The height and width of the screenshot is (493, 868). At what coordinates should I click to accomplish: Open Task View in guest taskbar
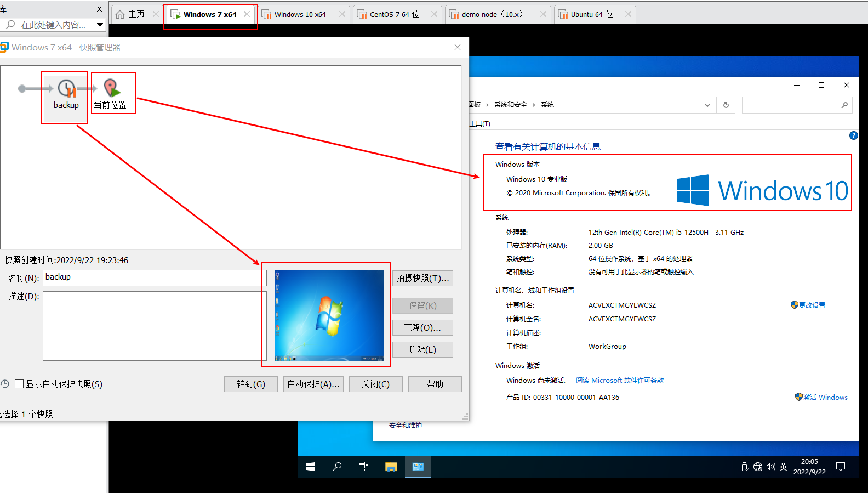point(363,467)
